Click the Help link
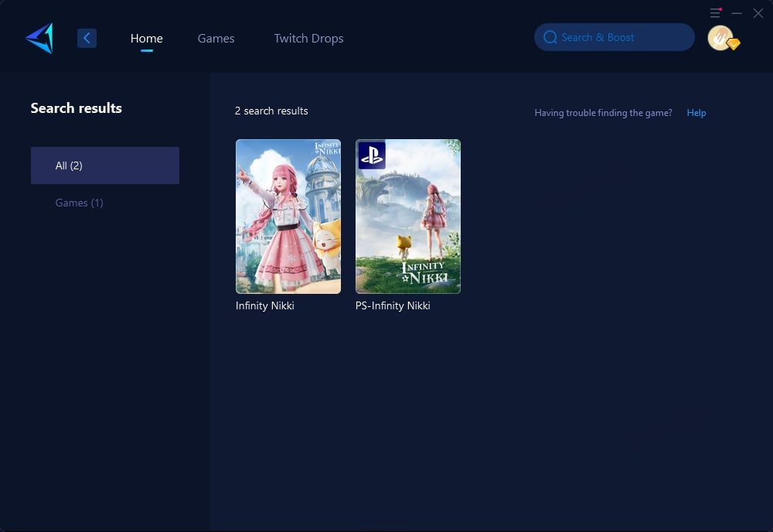The width and height of the screenshot is (773, 532). click(x=696, y=113)
